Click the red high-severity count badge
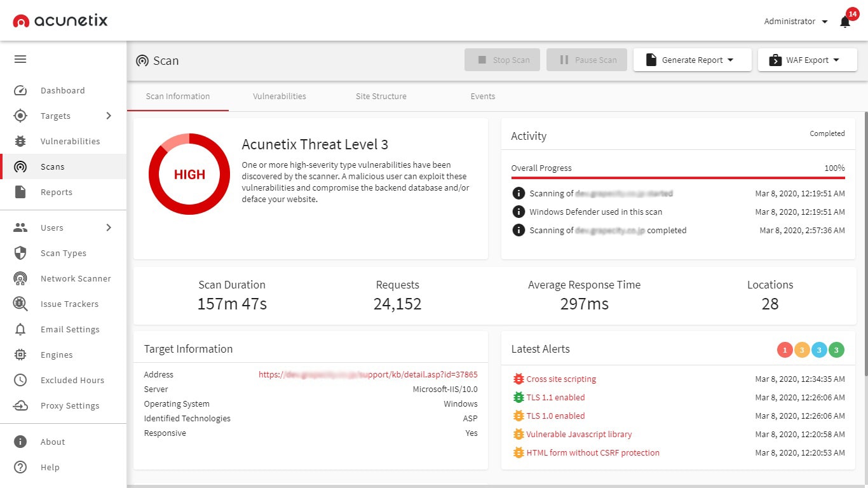This screenshot has width=868, height=488. [785, 349]
